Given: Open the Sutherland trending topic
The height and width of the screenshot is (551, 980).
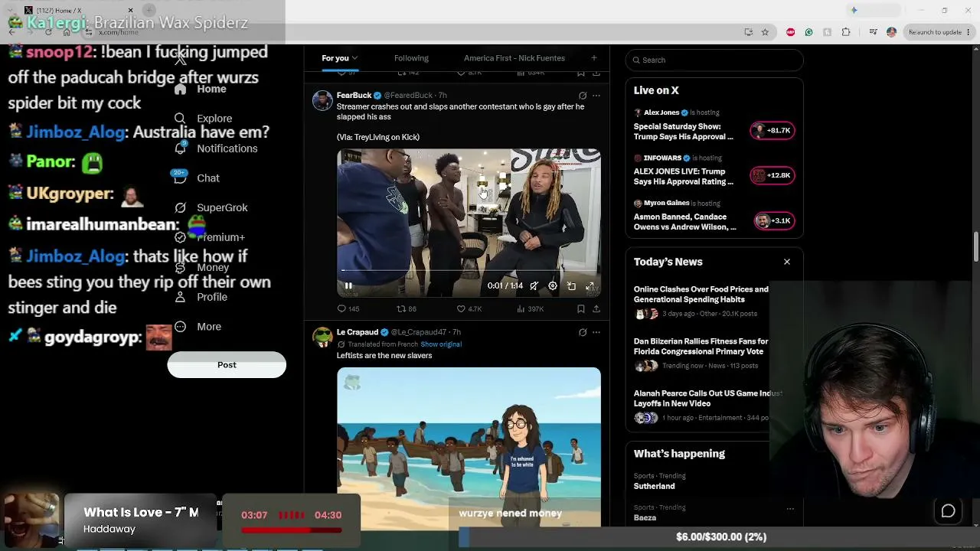Looking at the screenshot, I should (x=655, y=486).
